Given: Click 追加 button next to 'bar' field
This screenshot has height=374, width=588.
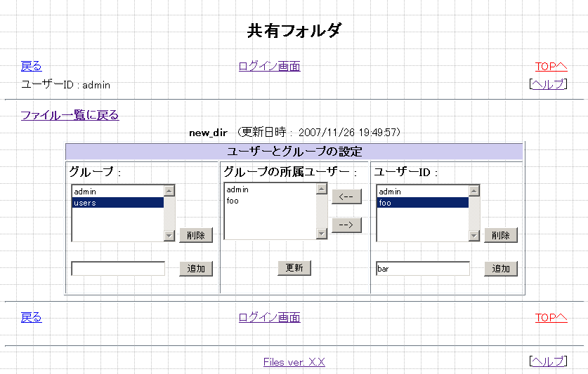Looking at the screenshot, I should pyautogui.click(x=501, y=269).
